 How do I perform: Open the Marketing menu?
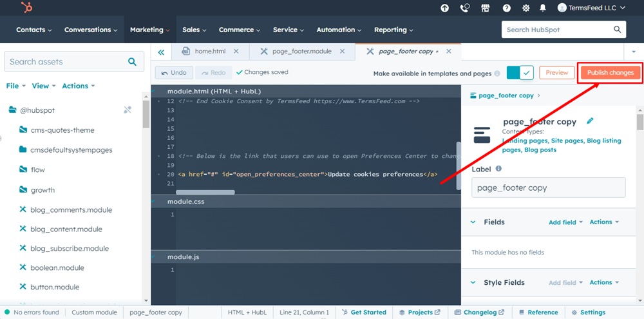150,30
